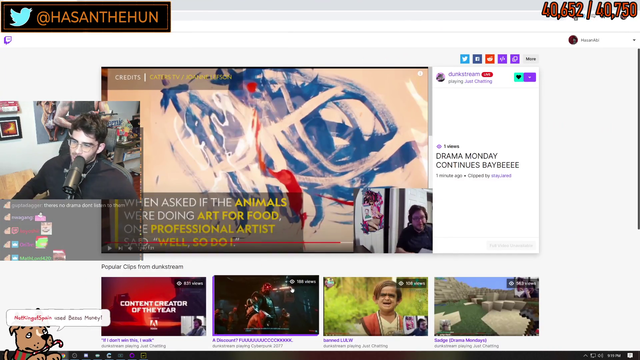Open the More share options
The image size is (640, 360).
[x=531, y=59]
